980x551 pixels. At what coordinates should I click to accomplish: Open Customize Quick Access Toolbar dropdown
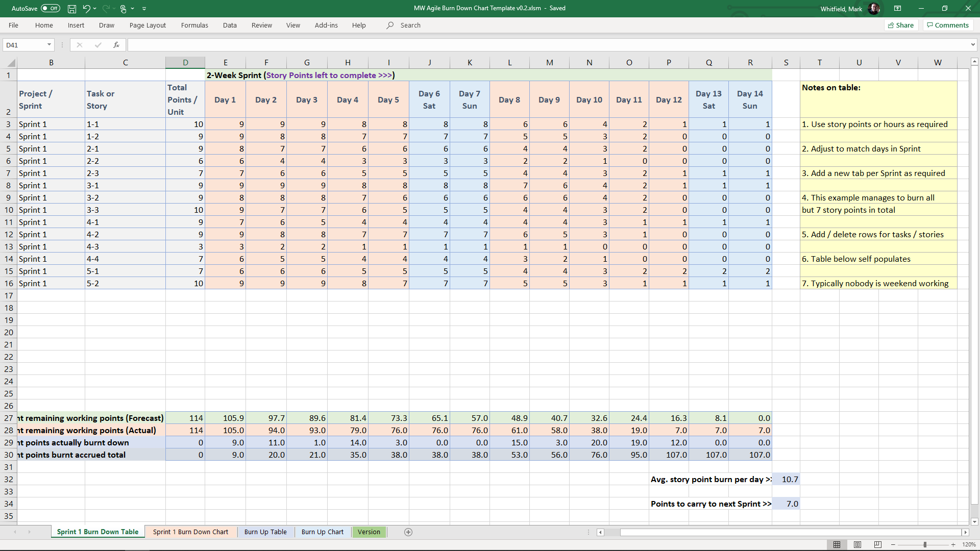[144, 9]
